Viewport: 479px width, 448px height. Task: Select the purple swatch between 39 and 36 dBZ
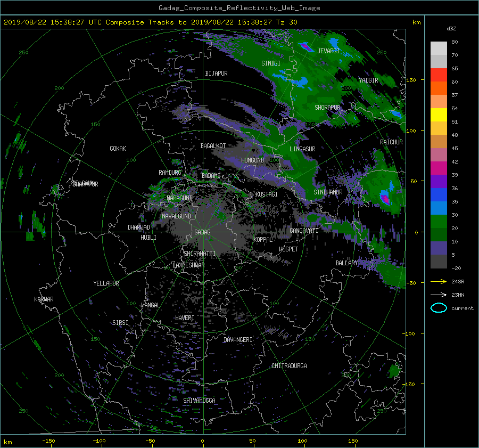(439, 181)
